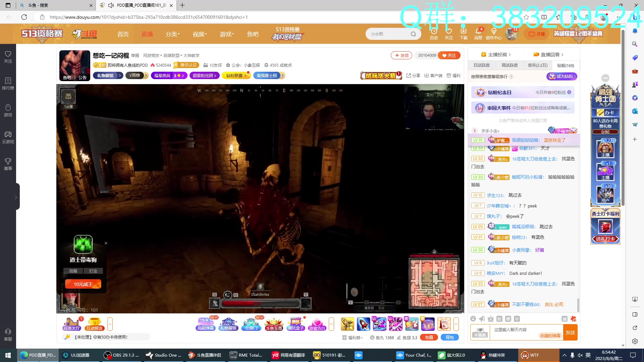Image resolution: width=644 pixels, height=362 pixels.
Task: Click 成为钻粉 button
Action: point(562,76)
